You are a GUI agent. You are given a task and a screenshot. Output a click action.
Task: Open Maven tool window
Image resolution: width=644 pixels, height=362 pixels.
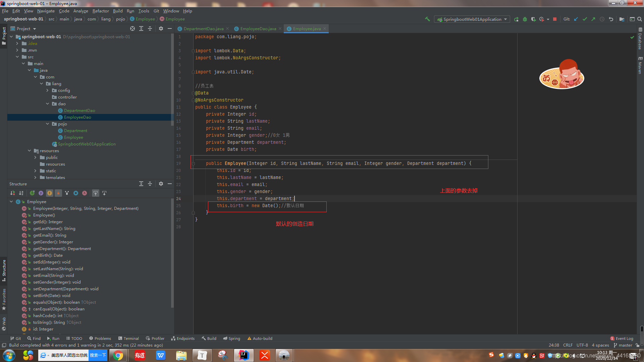(640, 65)
